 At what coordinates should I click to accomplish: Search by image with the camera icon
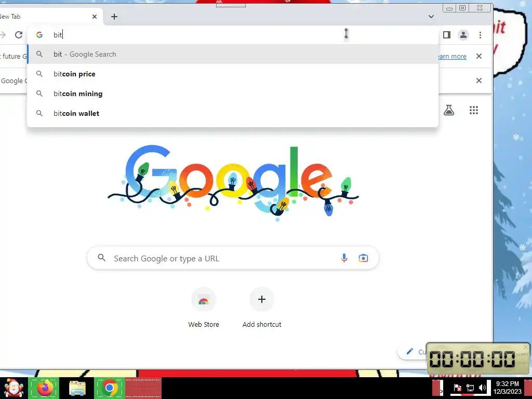363,258
